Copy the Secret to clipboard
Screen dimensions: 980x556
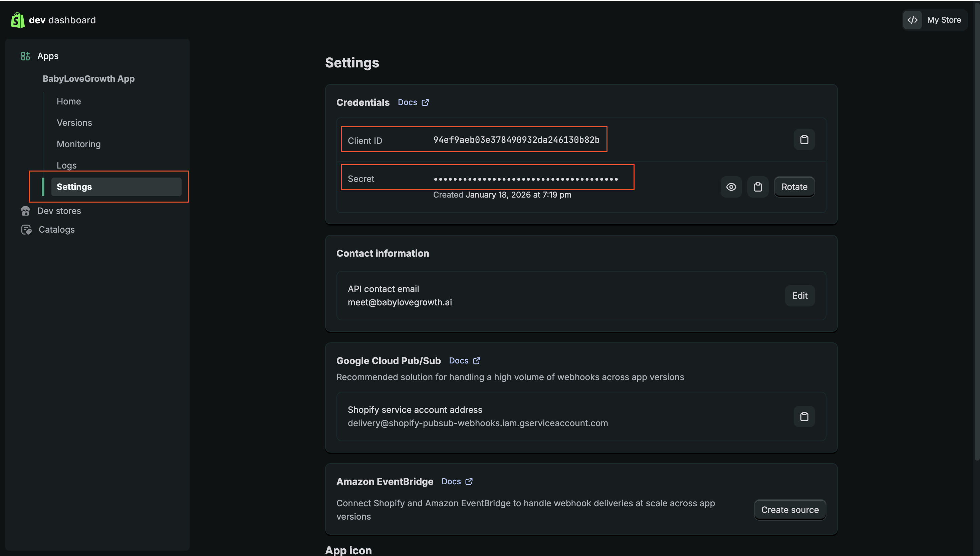click(x=758, y=187)
